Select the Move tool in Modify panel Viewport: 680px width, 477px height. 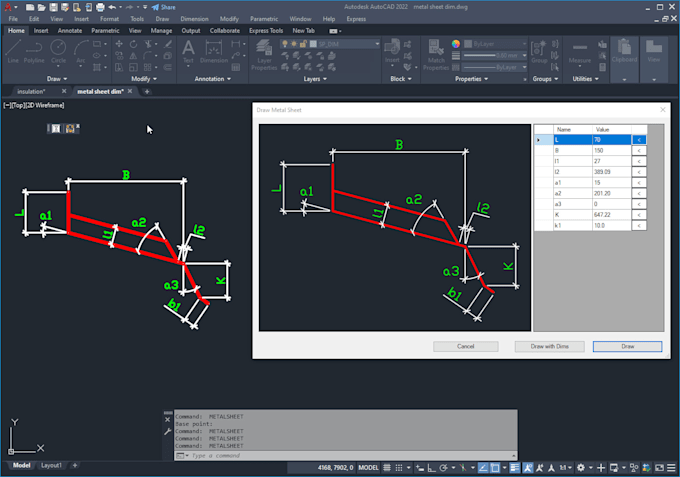pyautogui.click(x=119, y=44)
